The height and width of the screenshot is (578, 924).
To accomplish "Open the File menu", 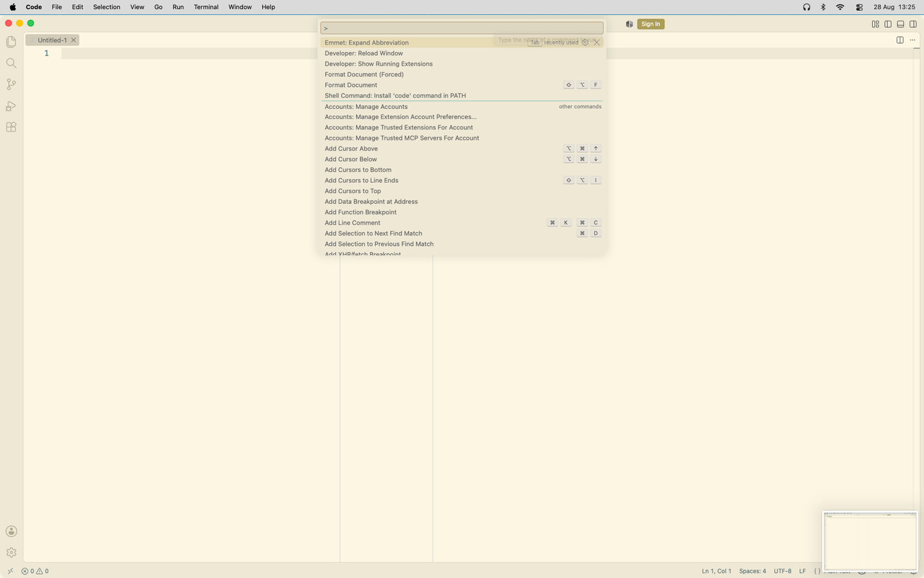I will 57,7.
